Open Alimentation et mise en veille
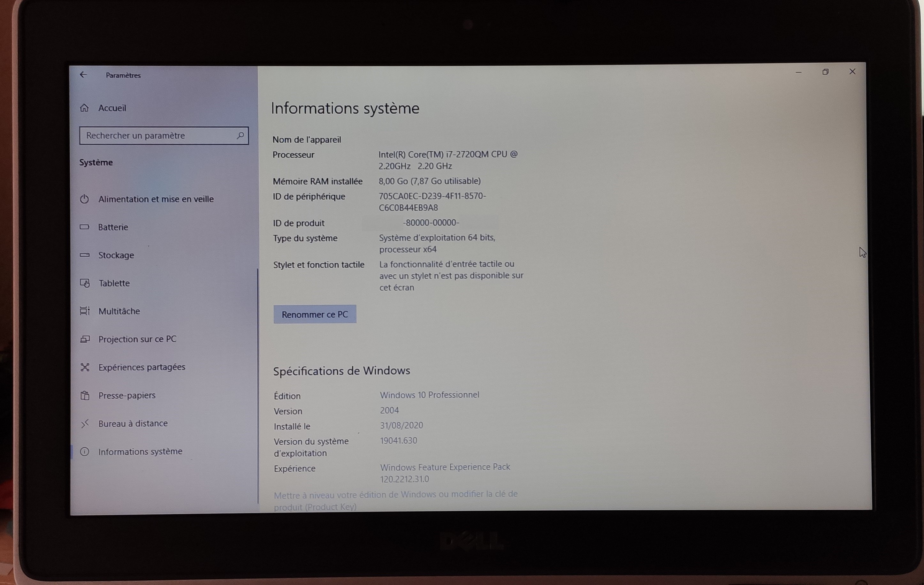This screenshot has width=924, height=585. [156, 199]
